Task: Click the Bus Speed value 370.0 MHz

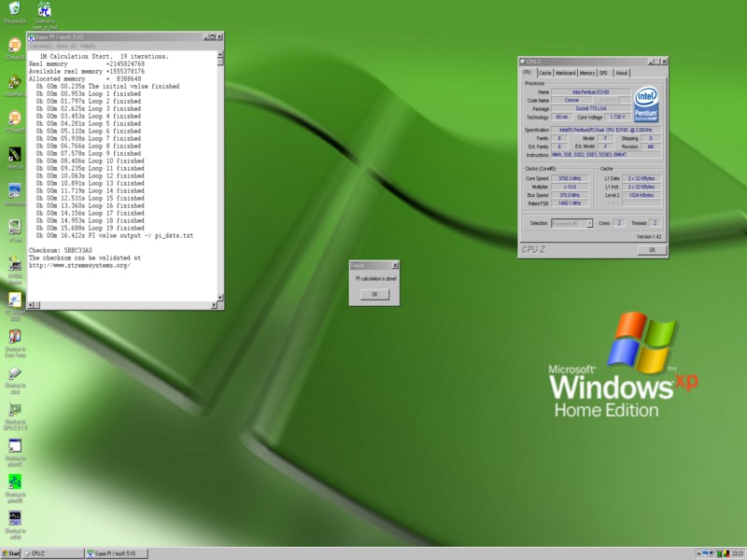Action: point(570,195)
